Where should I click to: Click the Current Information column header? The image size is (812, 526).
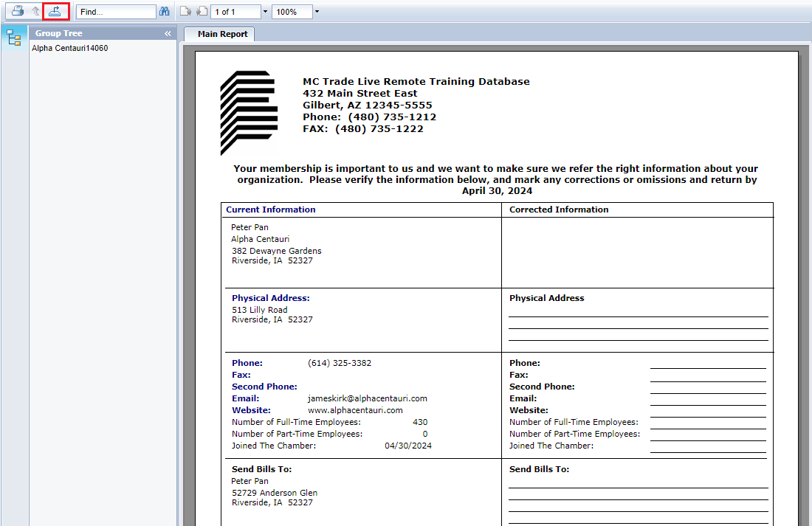click(270, 210)
